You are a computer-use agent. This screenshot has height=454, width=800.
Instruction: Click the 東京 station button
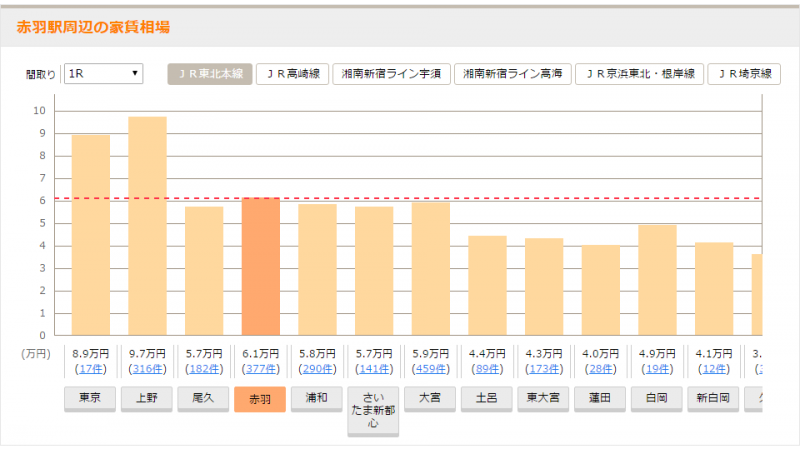coord(90,398)
